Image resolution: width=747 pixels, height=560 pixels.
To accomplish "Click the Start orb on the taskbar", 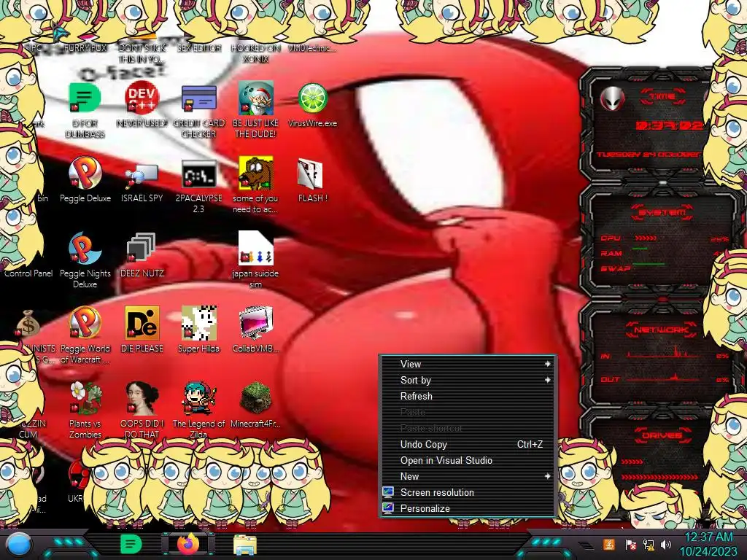I will coord(19,544).
